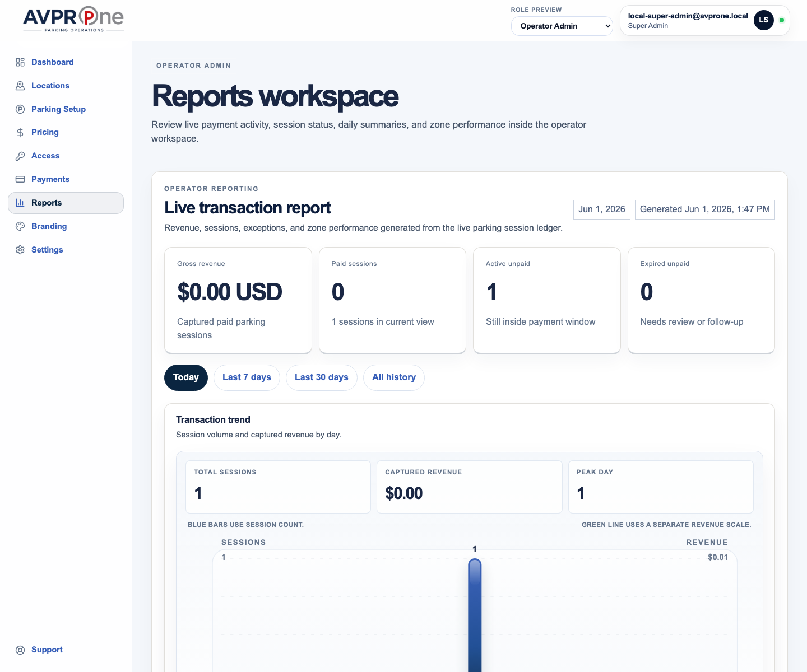
Task: Go to Payments section
Action: click(x=66, y=179)
